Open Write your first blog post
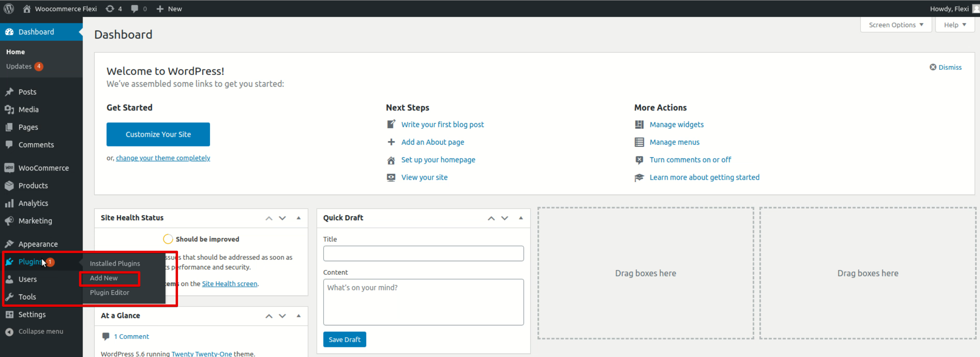The width and height of the screenshot is (980, 357). click(x=443, y=124)
